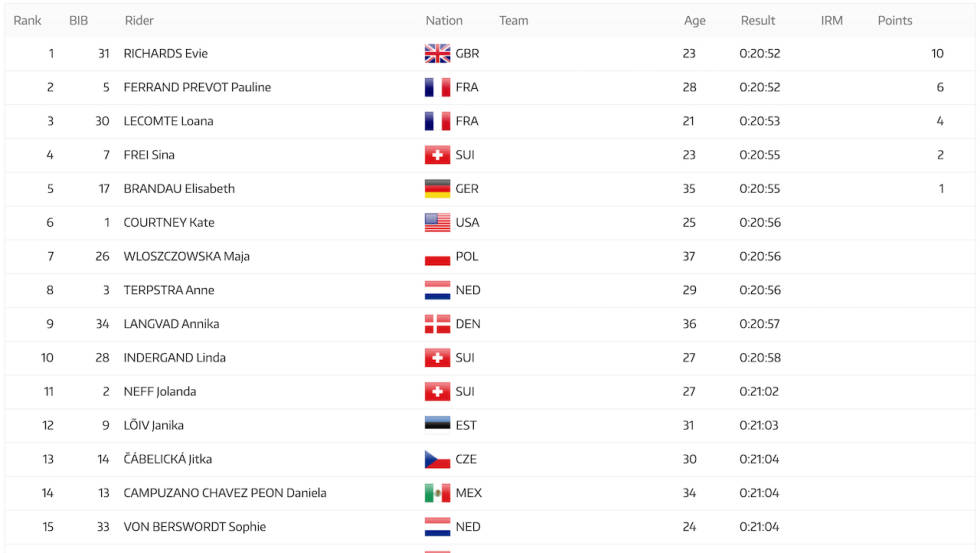Click the Estonian flag next to EST

point(437,424)
